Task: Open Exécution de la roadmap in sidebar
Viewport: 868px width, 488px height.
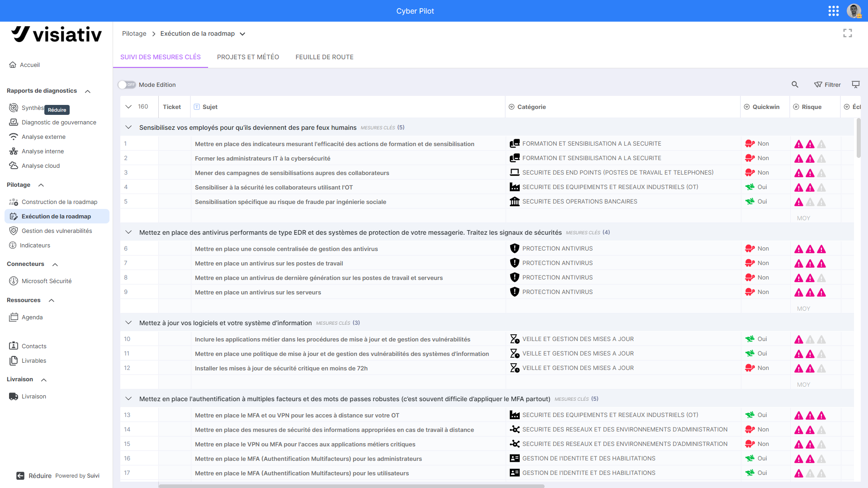Action: tap(57, 216)
